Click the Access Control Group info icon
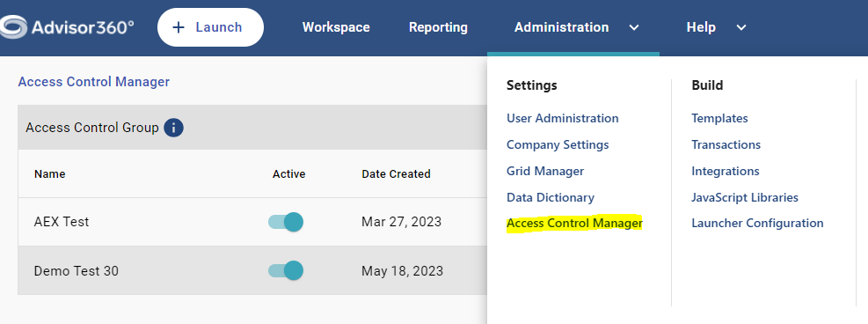868x324 pixels. pos(174,128)
